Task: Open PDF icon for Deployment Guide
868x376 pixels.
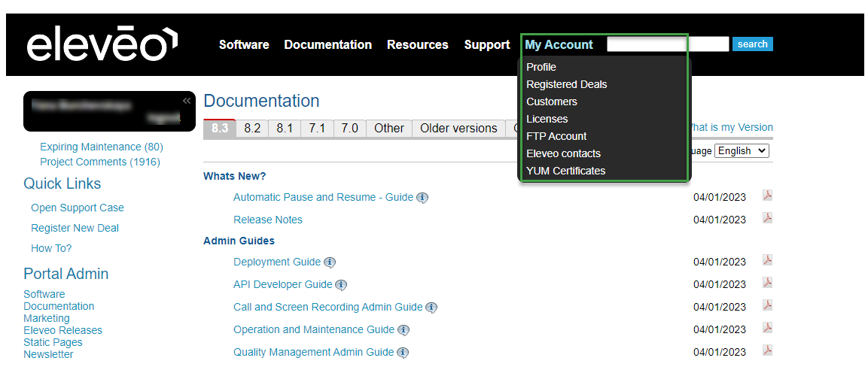Action: 767,260
